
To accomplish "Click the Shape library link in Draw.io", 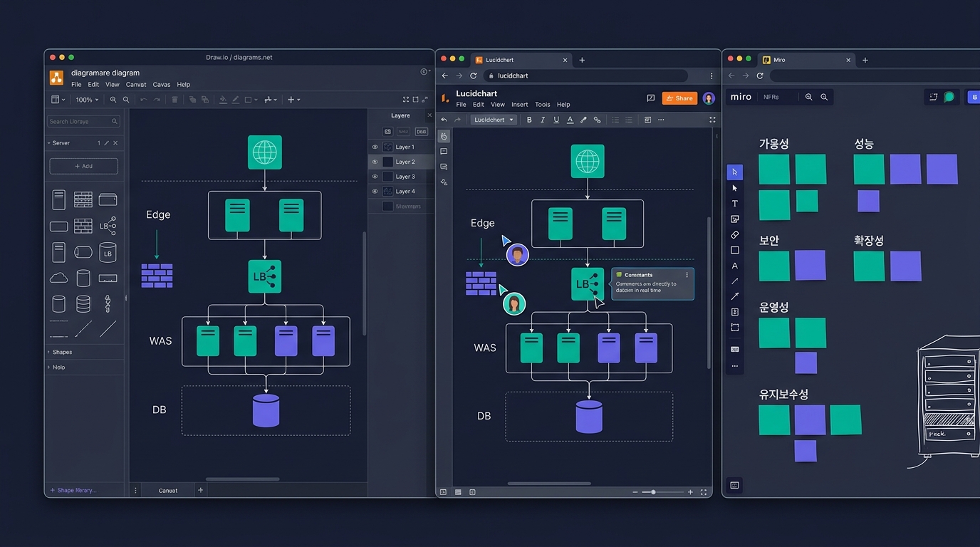I will [x=73, y=490].
